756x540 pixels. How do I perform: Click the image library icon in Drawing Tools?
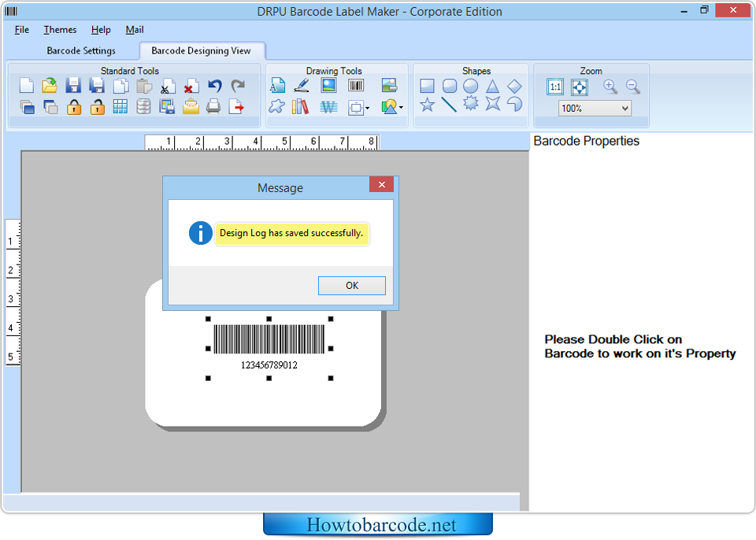pyautogui.click(x=389, y=85)
